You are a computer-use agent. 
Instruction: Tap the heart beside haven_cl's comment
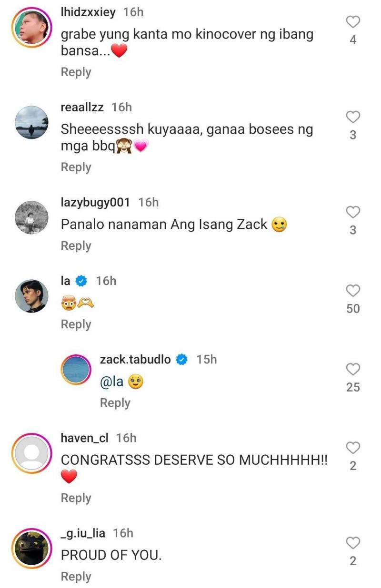point(352,448)
